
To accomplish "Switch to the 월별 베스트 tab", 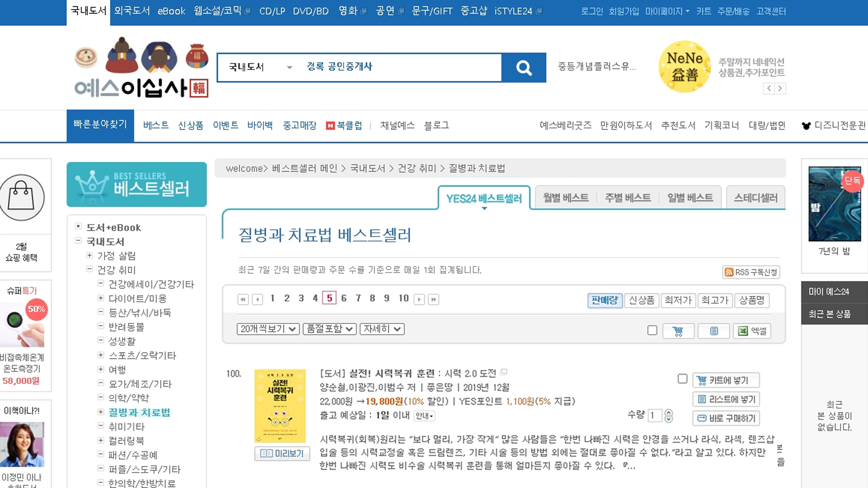I will pos(566,197).
